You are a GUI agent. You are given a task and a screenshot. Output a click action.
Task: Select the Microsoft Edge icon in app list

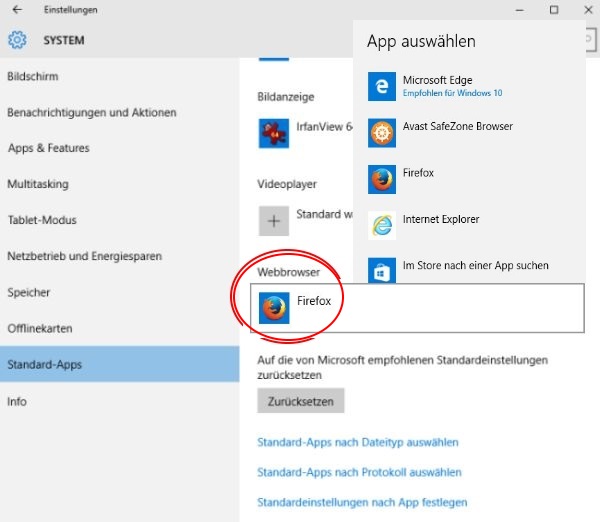point(382,86)
